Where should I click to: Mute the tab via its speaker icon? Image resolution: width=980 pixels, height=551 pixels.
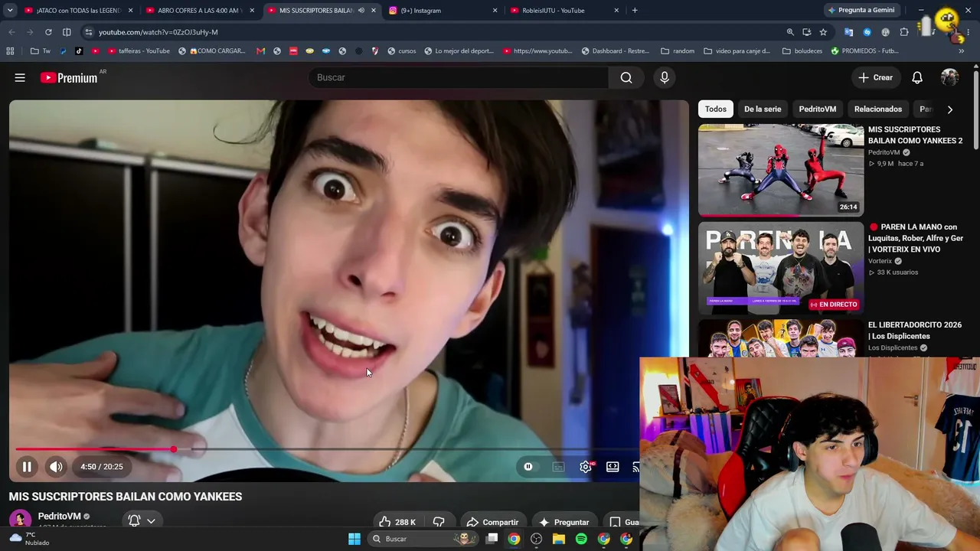click(361, 11)
